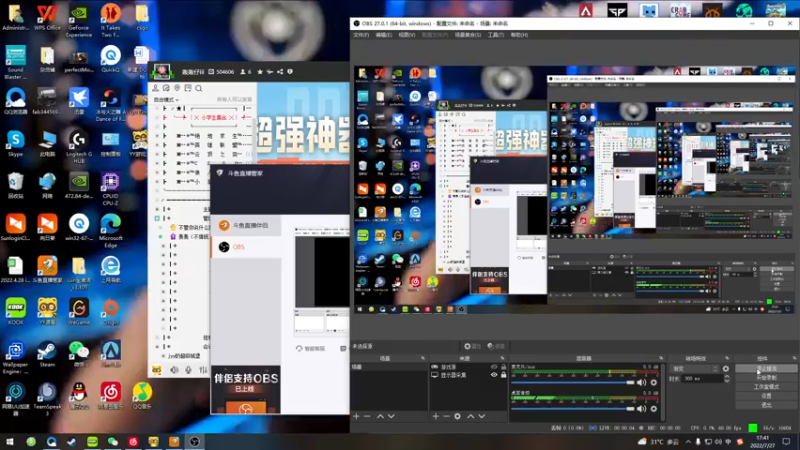Open CPUID CPU-Z desktop shortcut

(110, 189)
